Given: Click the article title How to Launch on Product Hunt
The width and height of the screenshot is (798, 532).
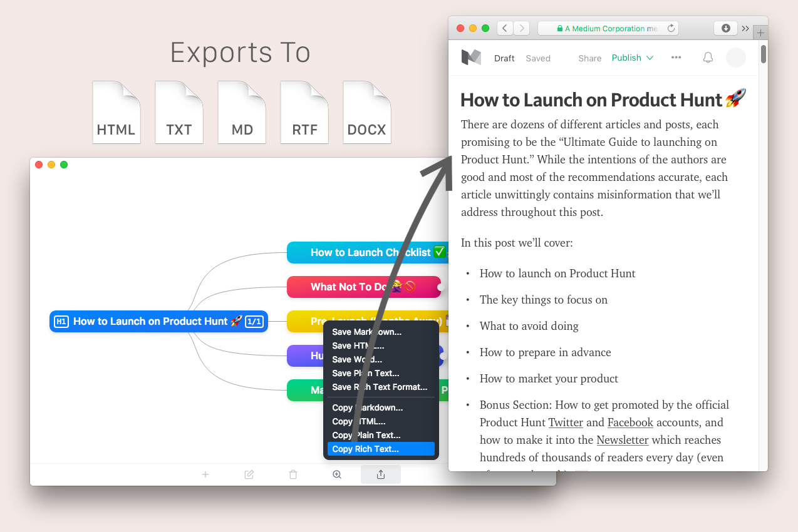Looking at the screenshot, I should coord(603,100).
